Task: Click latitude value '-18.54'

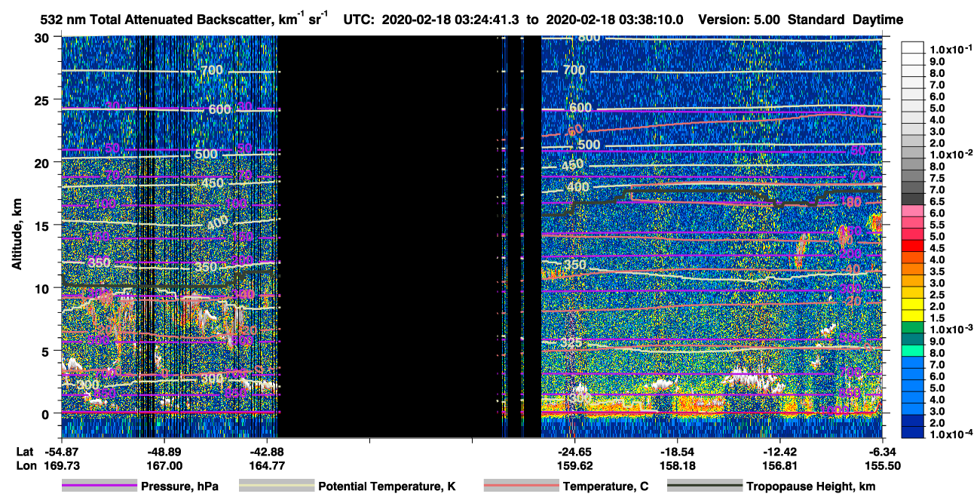Action: point(678,451)
